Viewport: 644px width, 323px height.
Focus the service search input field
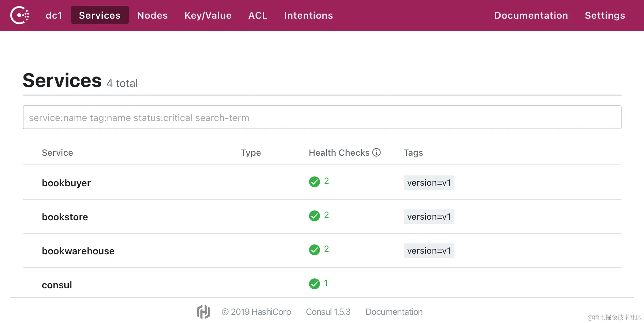pos(322,118)
